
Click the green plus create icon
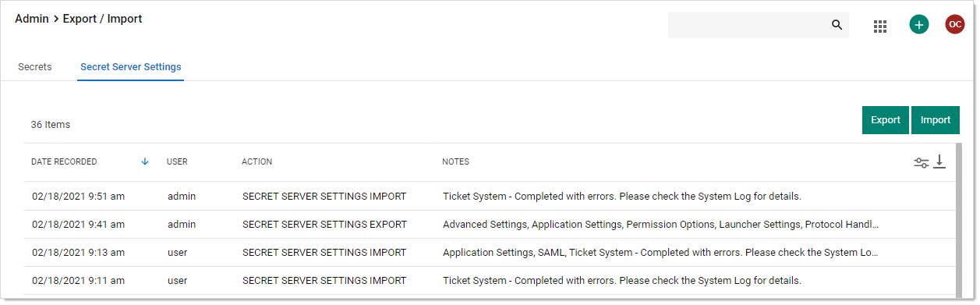pyautogui.click(x=919, y=24)
